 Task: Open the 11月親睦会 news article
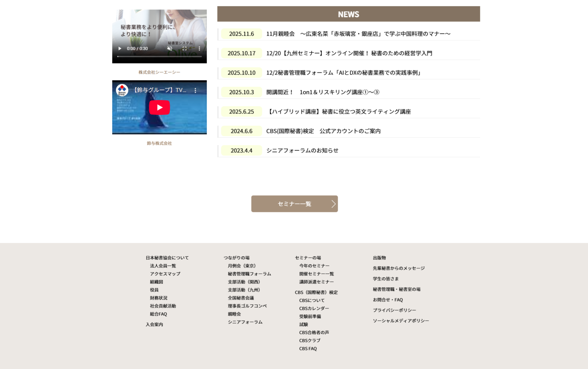(x=358, y=34)
